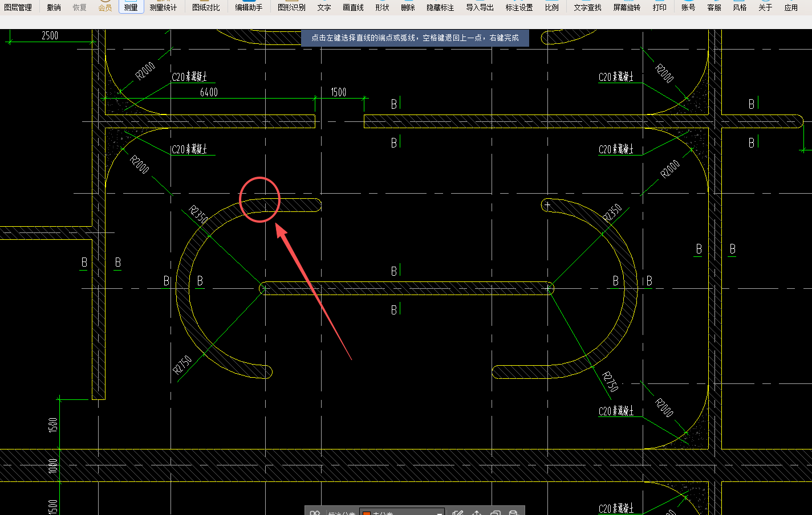This screenshot has height=515, width=812.
Task: Start 图形识别 shape recognition
Action: click(291, 7)
